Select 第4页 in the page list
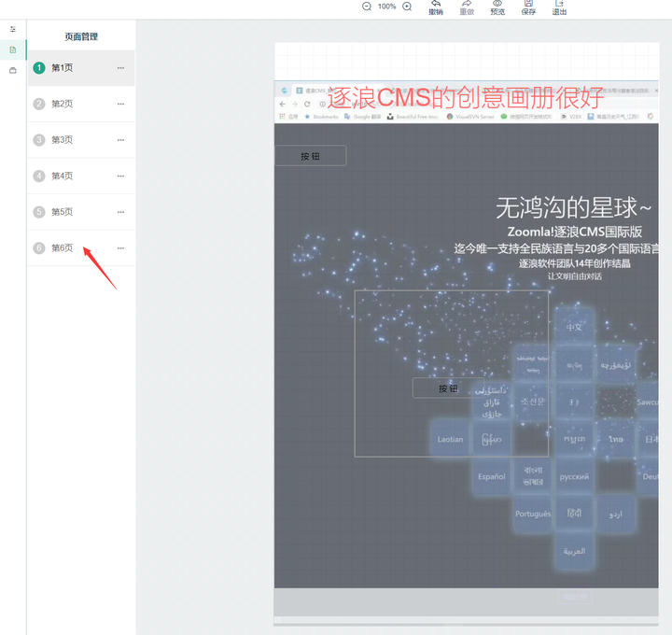The width and height of the screenshot is (672, 635). tap(81, 176)
